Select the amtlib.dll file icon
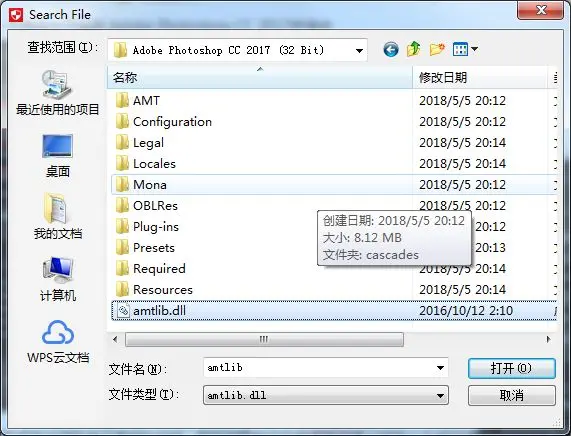This screenshot has height=436, width=571. click(x=123, y=311)
